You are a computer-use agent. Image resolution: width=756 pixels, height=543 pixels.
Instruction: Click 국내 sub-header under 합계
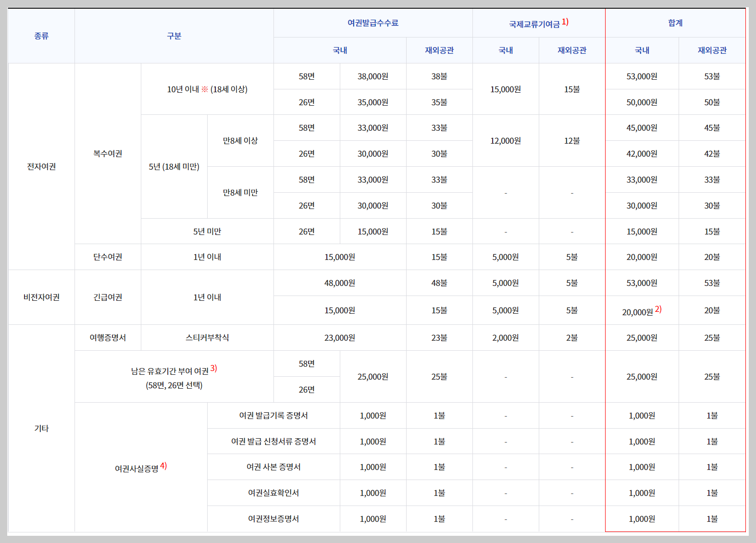coord(642,50)
